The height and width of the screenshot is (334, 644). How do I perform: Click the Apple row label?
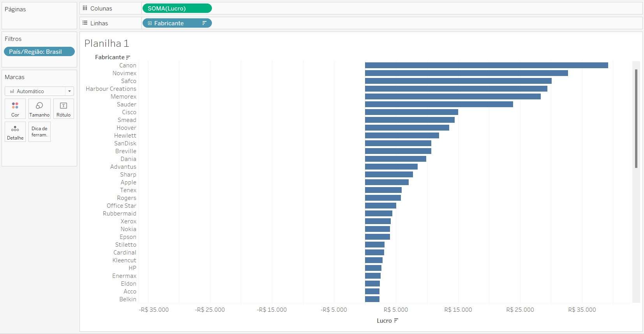(x=129, y=182)
